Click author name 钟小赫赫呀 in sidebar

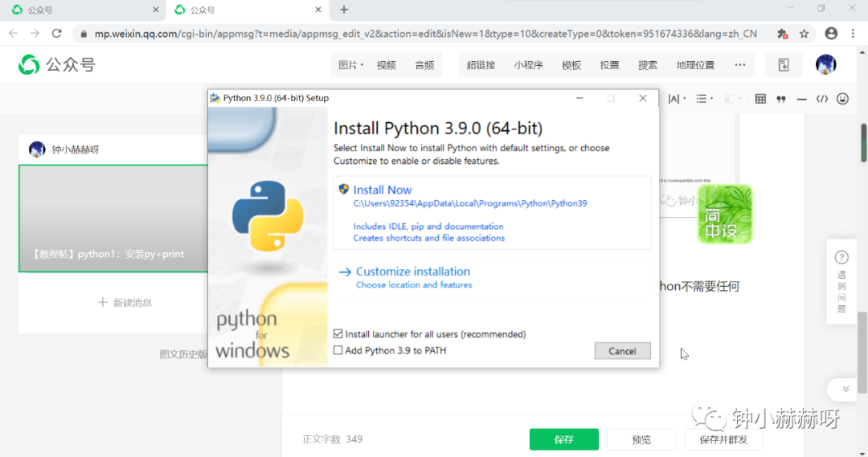pos(76,149)
